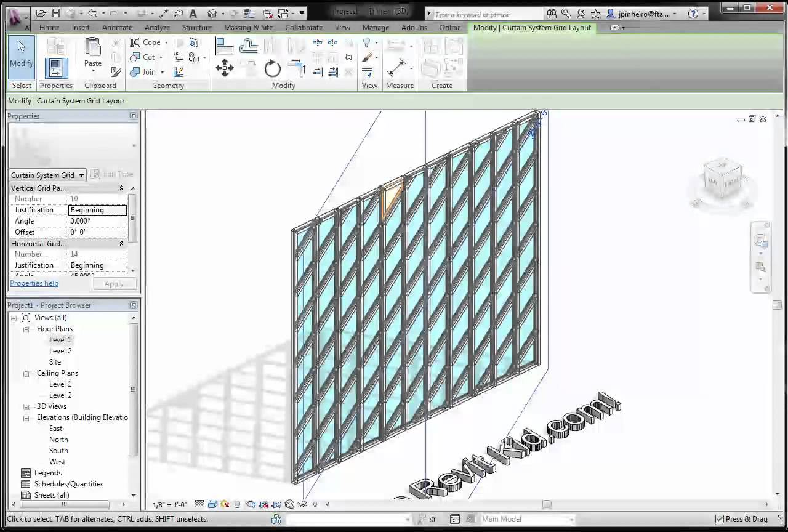Open the Curtain System Grid type selector dropdown
788x532 pixels.
pos(81,175)
